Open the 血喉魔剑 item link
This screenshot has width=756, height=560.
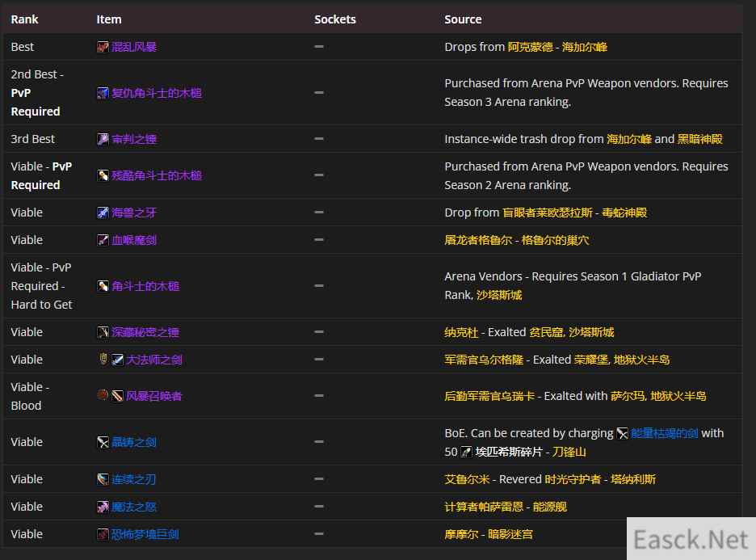click(x=134, y=240)
